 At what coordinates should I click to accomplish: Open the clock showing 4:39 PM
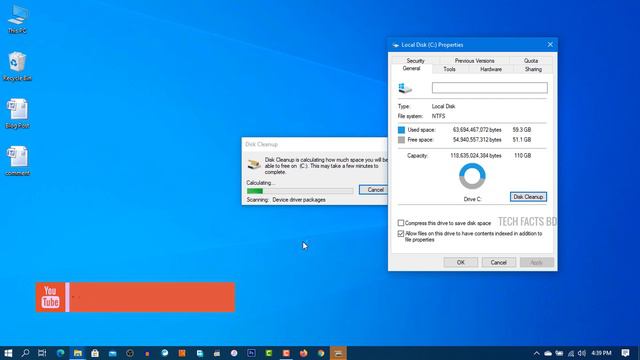tap(602, 353)
